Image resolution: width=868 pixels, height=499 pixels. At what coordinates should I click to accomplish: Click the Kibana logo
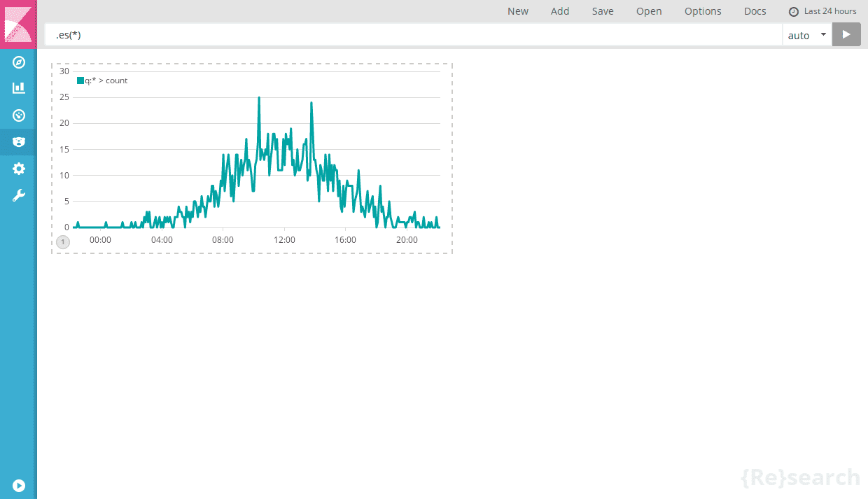pos(18,24)
